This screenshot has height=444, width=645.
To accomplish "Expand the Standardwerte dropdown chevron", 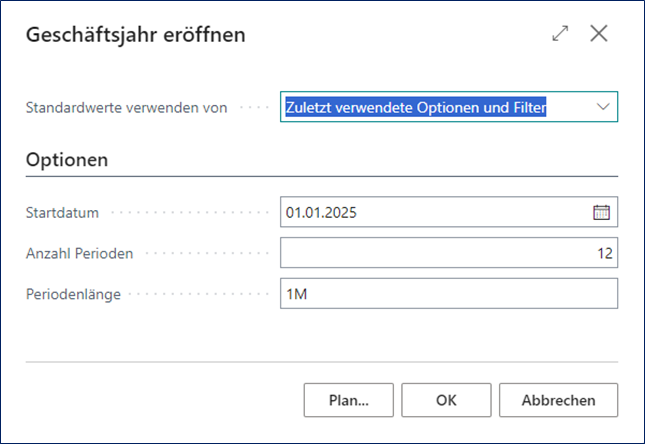I will click(603, 106).
